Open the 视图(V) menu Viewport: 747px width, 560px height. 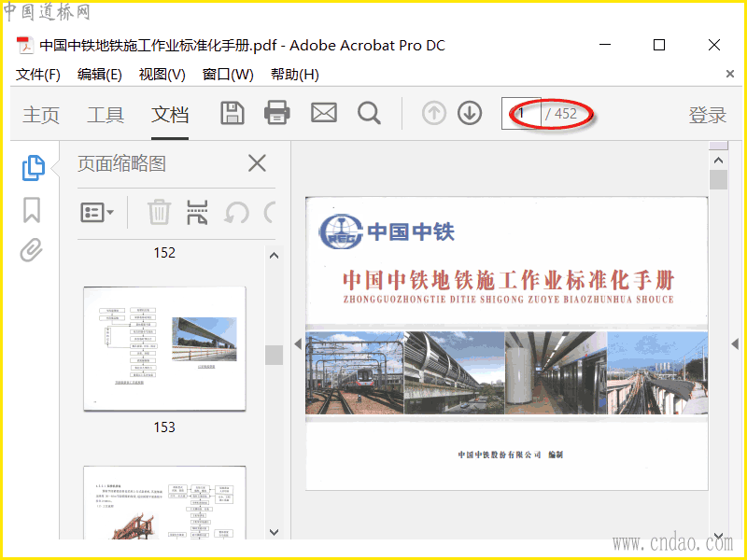click(162, 75)
